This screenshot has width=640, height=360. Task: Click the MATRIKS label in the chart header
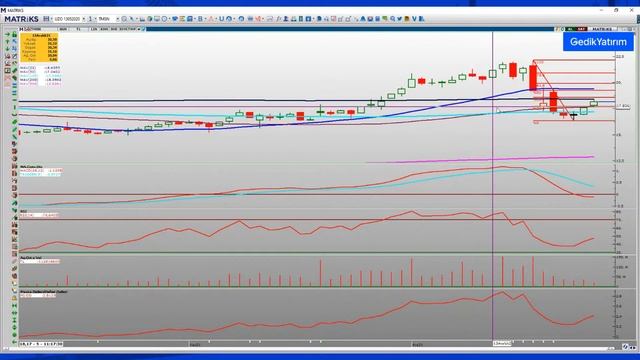coord(602,29)
